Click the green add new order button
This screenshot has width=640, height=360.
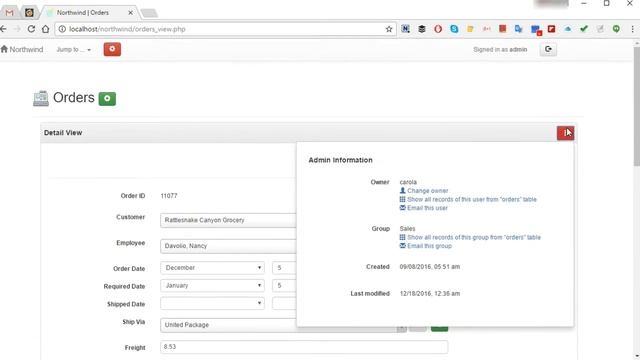click(107, 98)
